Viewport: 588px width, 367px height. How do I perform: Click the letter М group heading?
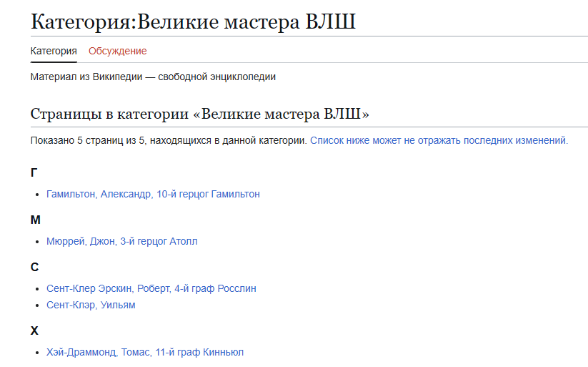tap(35, 220)
